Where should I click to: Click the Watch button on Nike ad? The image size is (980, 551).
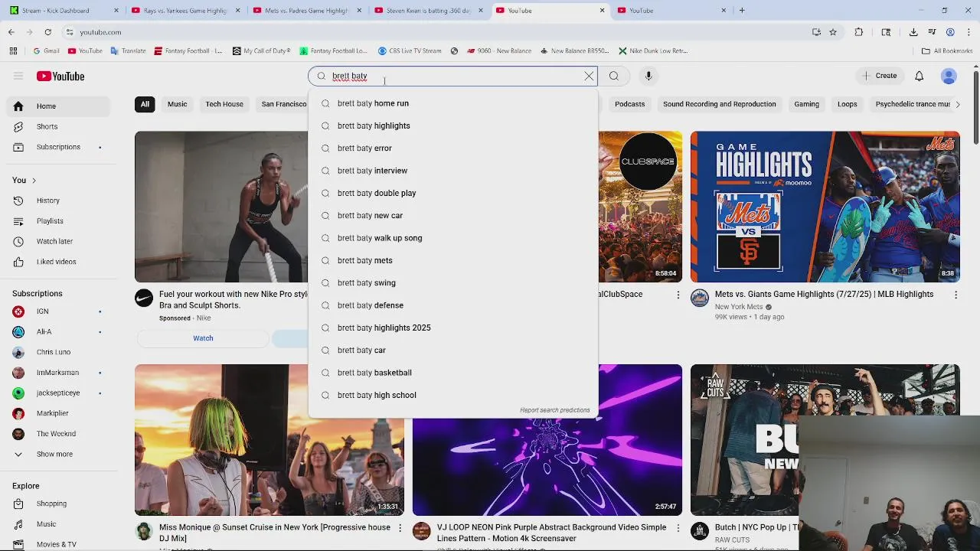click(203, 338)
